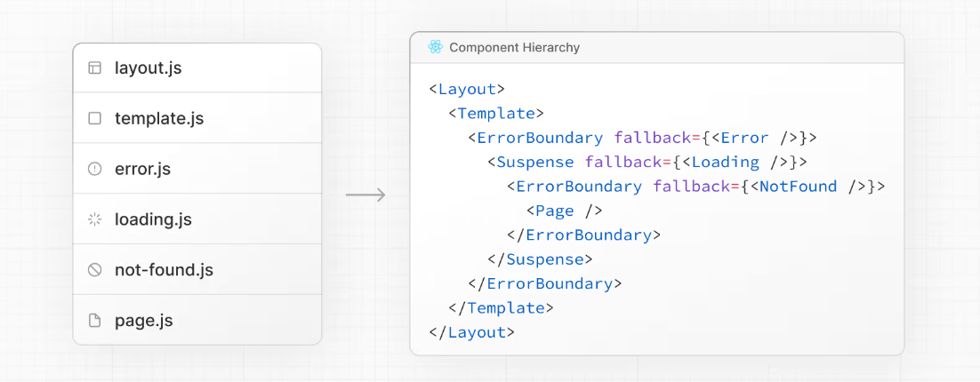Select the not-found.js file label
The image size is (980, 382).
coord(164,270)
